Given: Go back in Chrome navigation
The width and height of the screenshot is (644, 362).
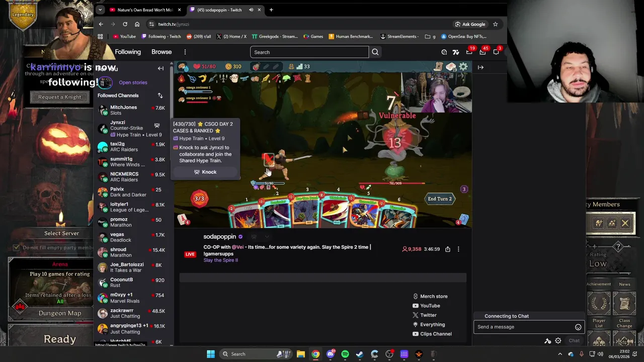Looking at the screenshot, I should 101,24.
